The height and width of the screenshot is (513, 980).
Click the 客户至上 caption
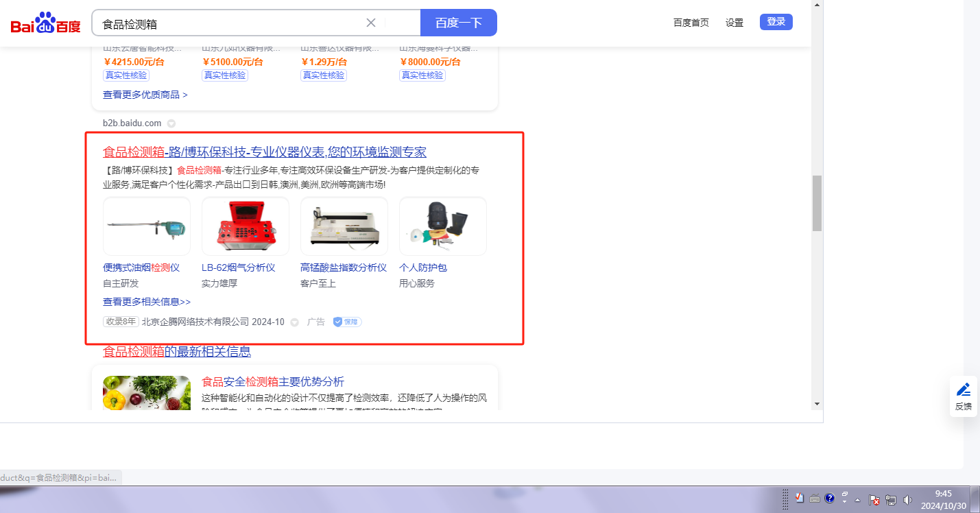click(x=318, y=283)
